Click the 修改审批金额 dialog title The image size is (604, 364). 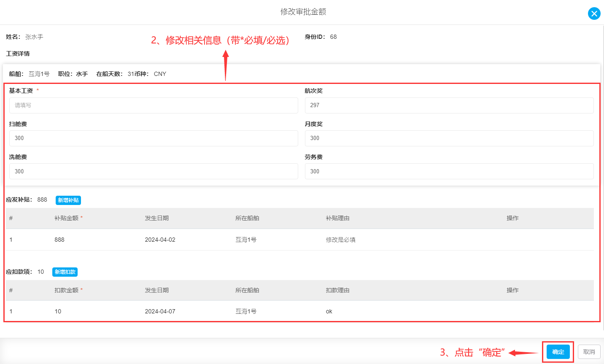click(x=303, y=12)
